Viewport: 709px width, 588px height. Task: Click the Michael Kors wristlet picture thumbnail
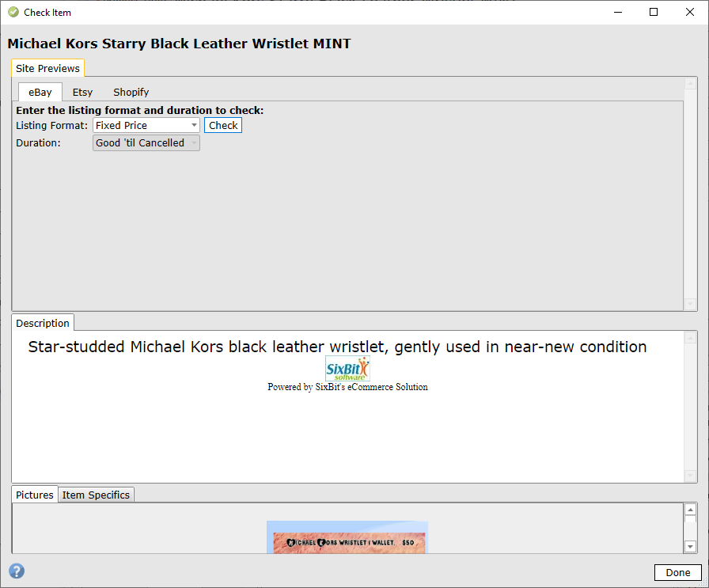click(347, 538)
